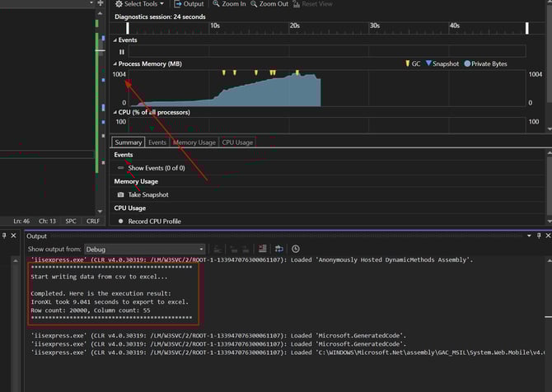The image size is (552, 392).
Task: Click the Show Events icon
Action: 121,168
